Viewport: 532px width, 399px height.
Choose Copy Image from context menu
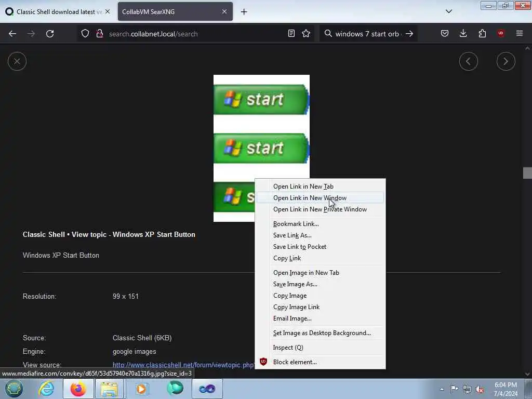coord(320,296)
